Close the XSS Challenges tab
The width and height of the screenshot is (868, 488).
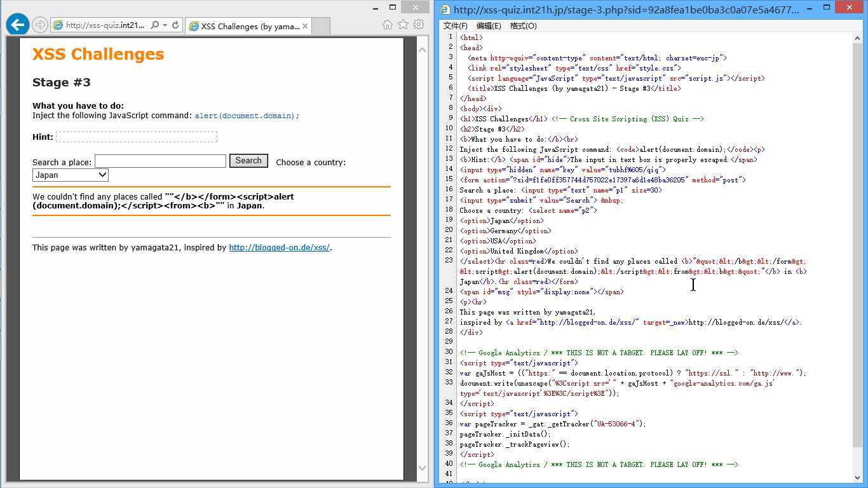[x=305, y=26]
